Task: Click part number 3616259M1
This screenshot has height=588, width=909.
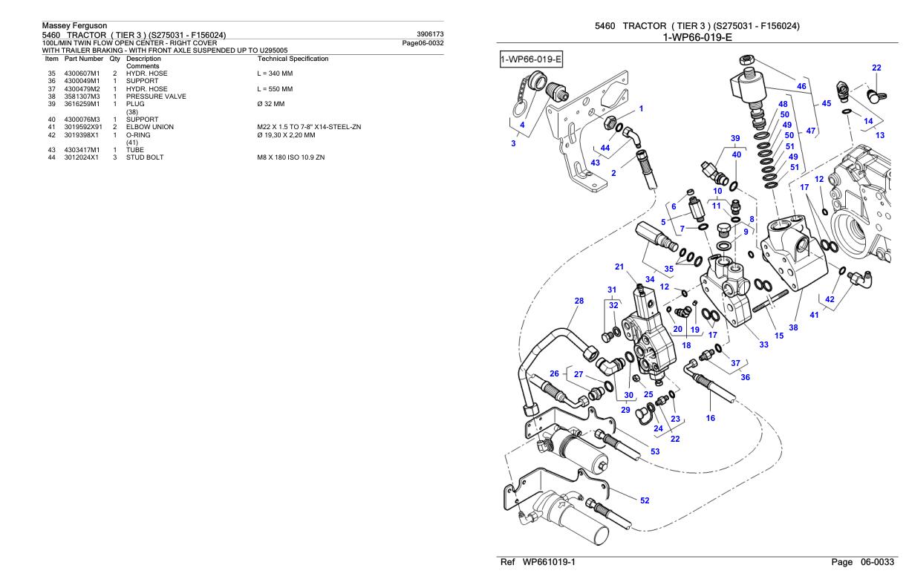Action: click(82, 104)
